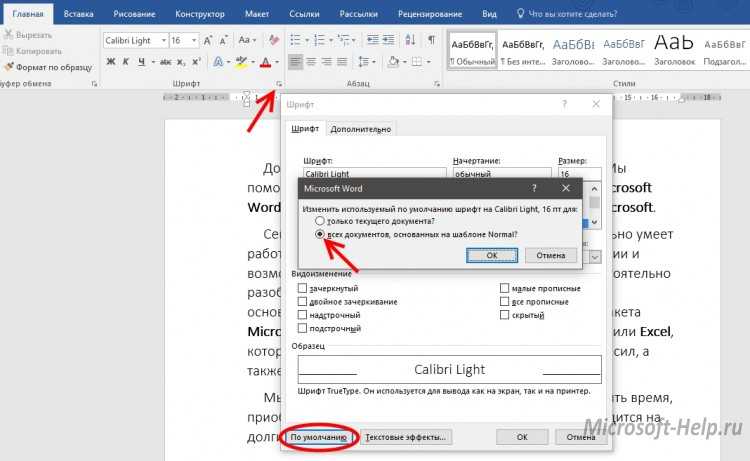This screenshot has width=750, height=461.
Task: Enable the малые прописные checkbox
Action: click(504, 288)
